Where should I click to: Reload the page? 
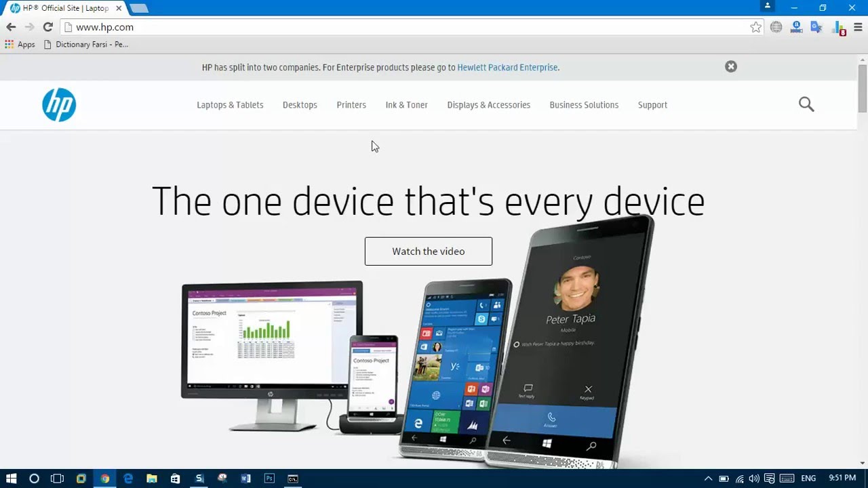pos(47,27)
